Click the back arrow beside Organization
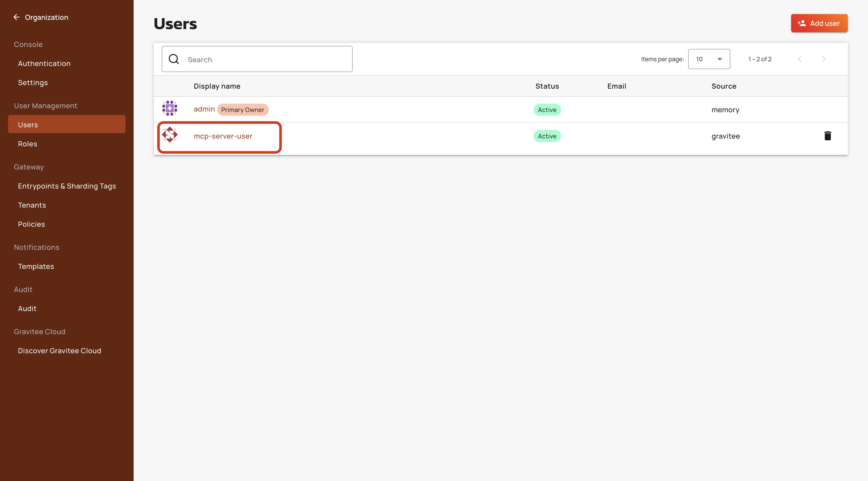The width and height of the screenshot is (868, 481). pyautogui.click(x=17, y=17)
